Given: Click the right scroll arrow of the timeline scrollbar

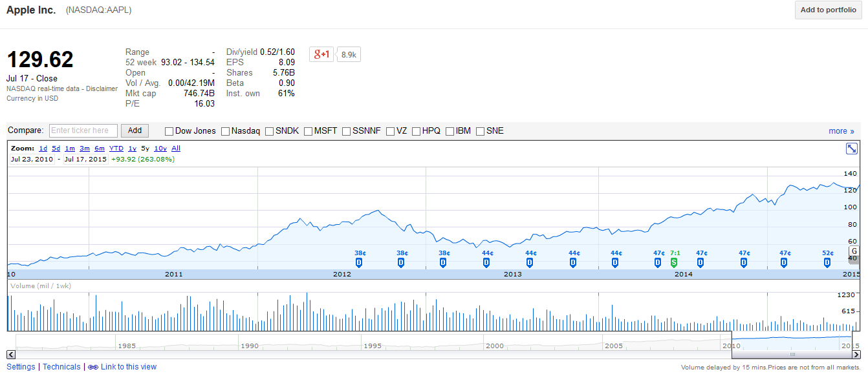Looking at the screenshot, I should (856, 355).
